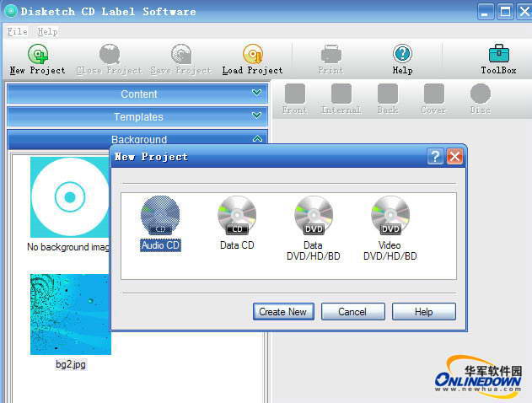Click Cancel in the New Project dialog
Viewport: 532px width, 403px height.
pos(353,311)
